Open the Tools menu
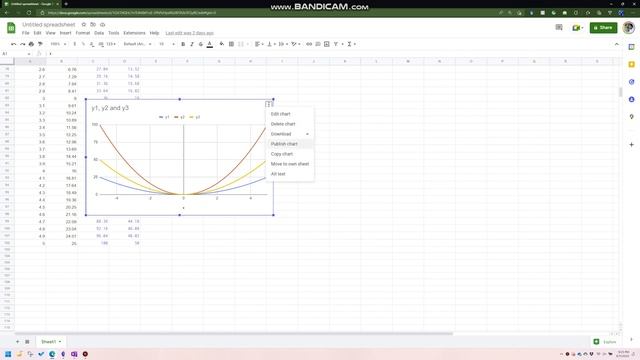Image resolution: width=640 pixels, height=360 pixels. (x=114, y=33)
